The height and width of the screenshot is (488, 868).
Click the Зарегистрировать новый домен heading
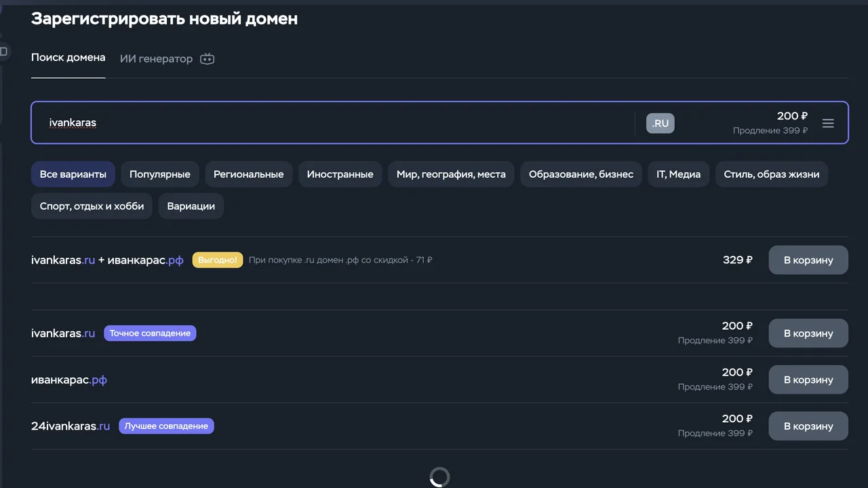tap(164, 18)
